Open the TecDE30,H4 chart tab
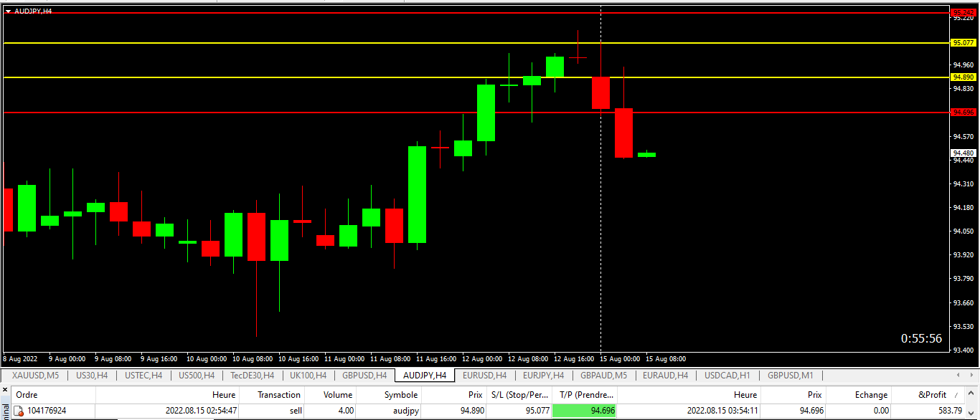The width and height of the screenshot is (980, 420). tap(252, 375)
